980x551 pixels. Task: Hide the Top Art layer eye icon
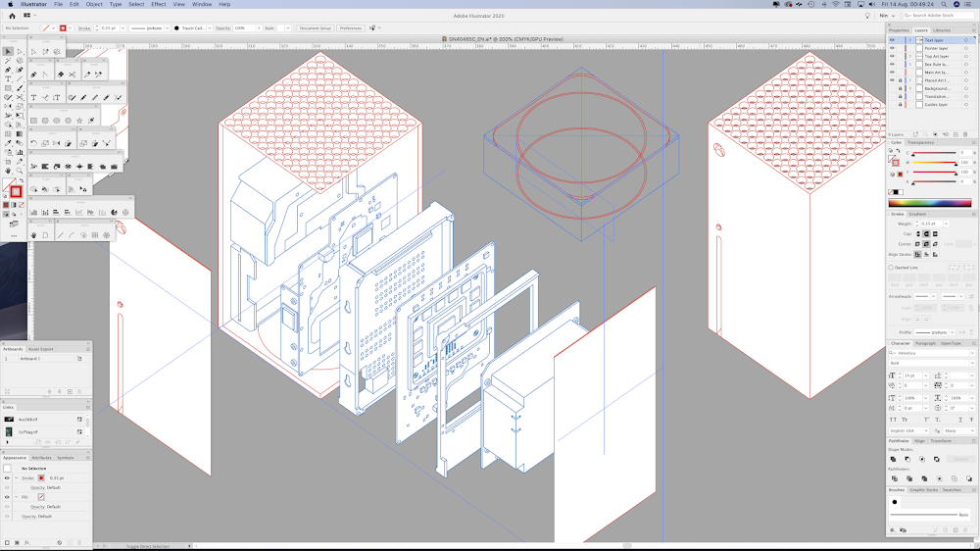[x=892, y=56]
